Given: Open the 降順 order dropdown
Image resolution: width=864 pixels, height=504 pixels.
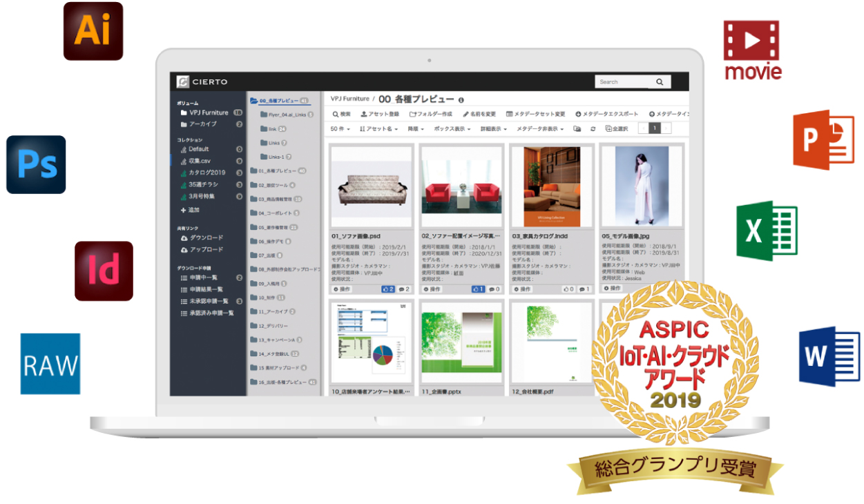Looking at the screenshot, I should point(416,129).
